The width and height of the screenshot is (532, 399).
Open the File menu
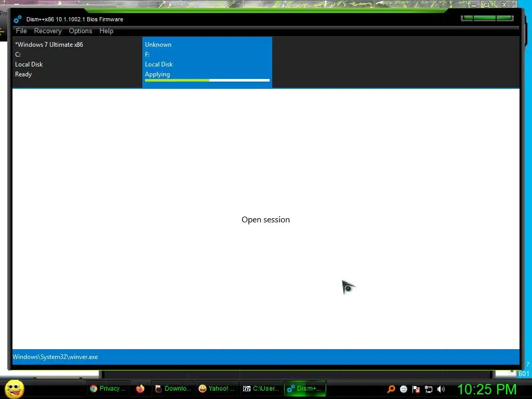pyautogui.click(x=21, y=31)
